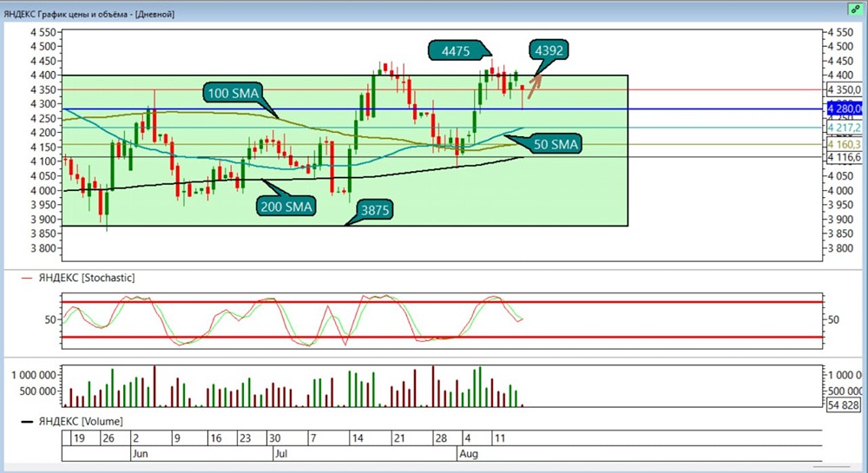This screenshot has height=473, width=868.
Task: Click the 1 000 000 label on left volume axis
Action: click(x=34, y=375)
